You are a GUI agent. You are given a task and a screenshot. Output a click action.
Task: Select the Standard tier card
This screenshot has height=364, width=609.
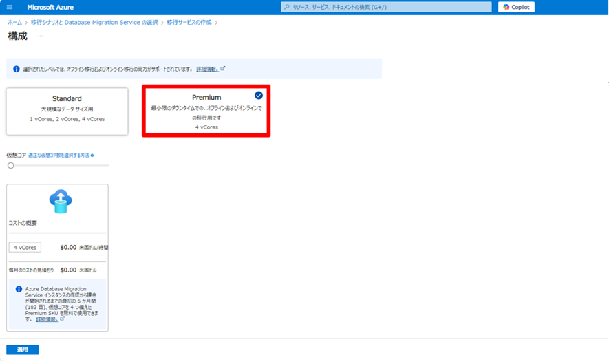67,110
